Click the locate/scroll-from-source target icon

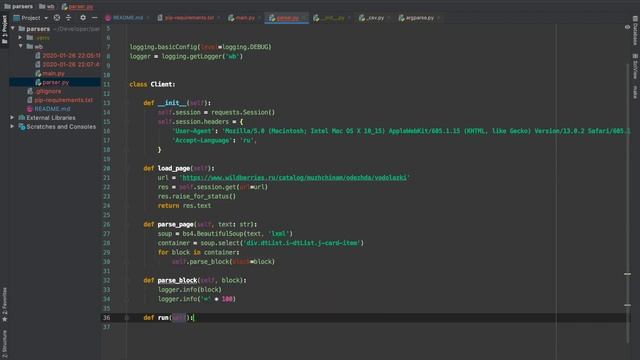point(57,18)
